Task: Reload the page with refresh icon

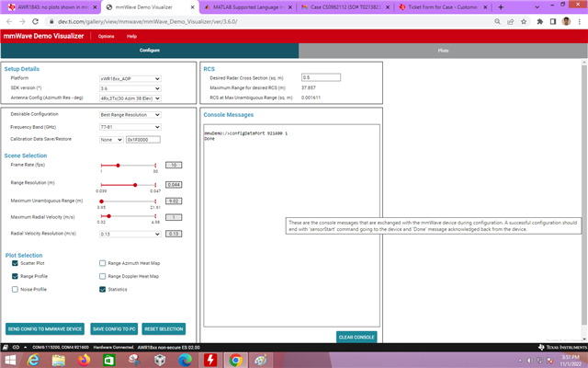Action: point(35,21)
